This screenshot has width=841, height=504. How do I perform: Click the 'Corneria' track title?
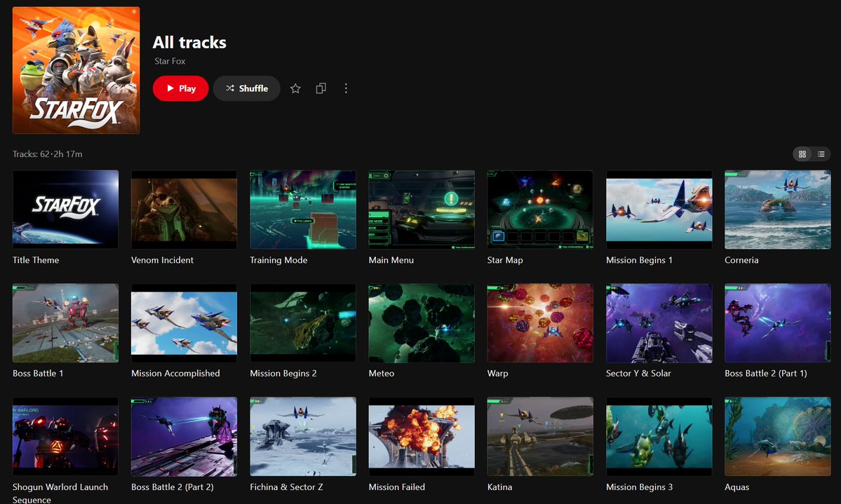(x=741, y=260)
